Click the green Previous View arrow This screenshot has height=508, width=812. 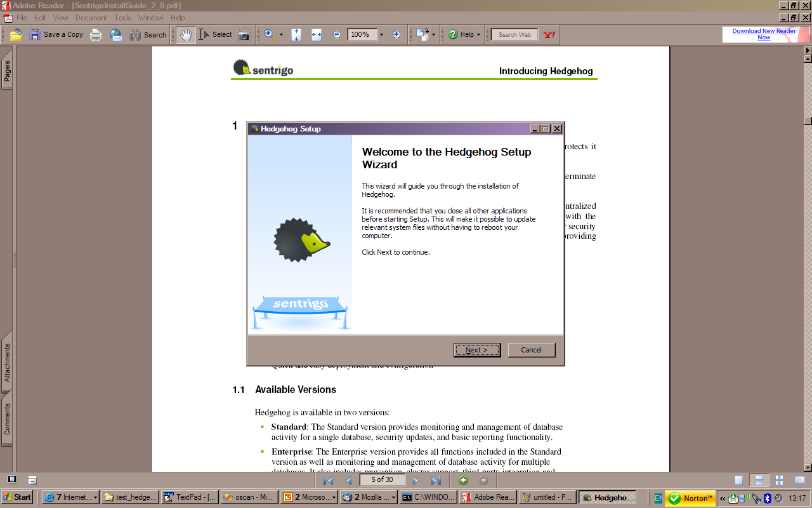463,481
